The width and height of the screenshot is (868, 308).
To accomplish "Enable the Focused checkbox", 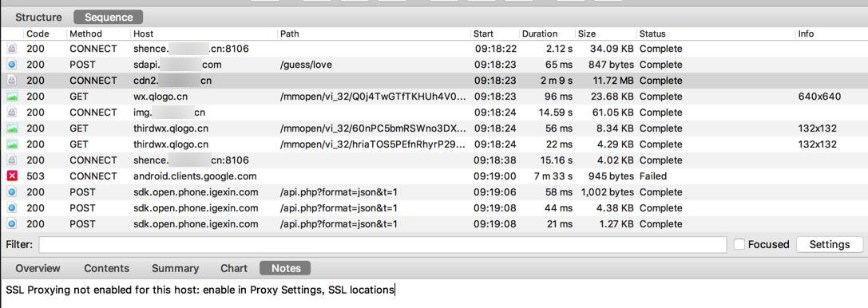I will pyautogui.click(x=739, y=244).
